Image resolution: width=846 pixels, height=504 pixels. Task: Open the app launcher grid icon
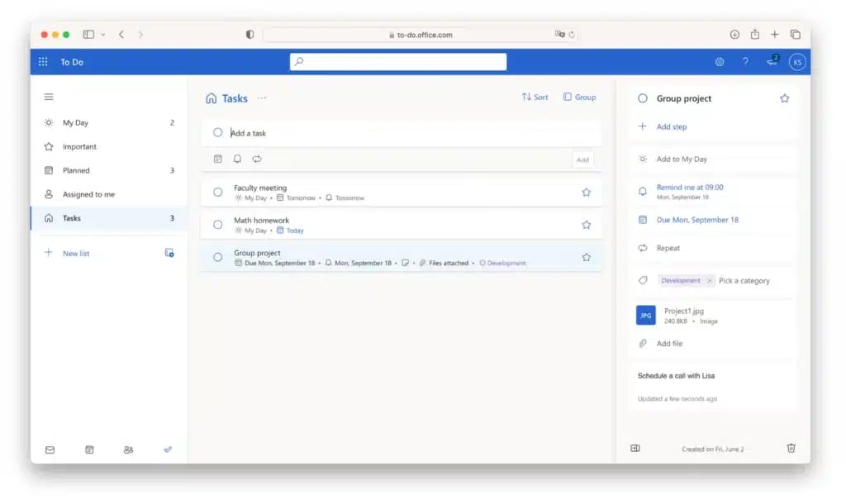tap(43, 61)
